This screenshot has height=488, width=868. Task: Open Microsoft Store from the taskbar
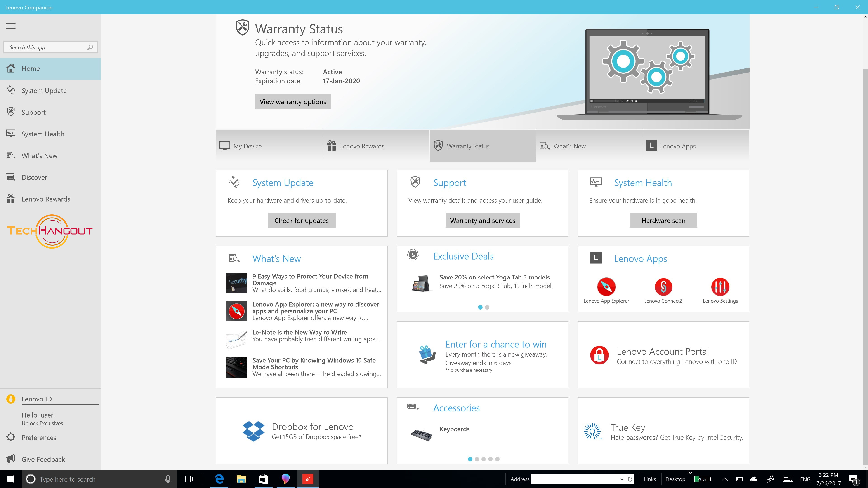click(x=264, y=479)
